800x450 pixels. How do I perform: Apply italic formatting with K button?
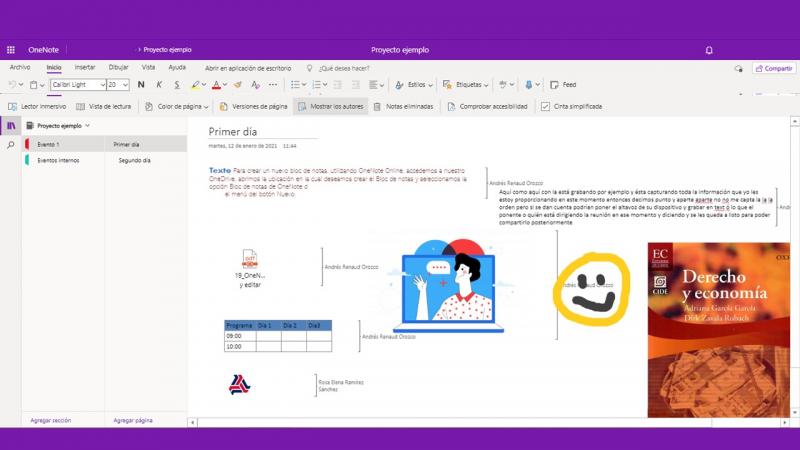coord(158,85)
